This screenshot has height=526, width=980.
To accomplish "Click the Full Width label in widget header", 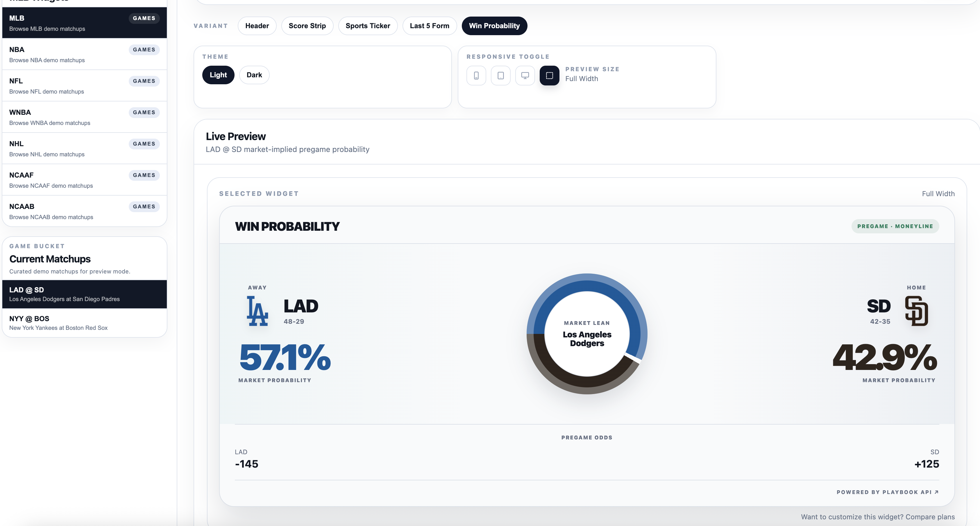I will [x=938, y=194].
